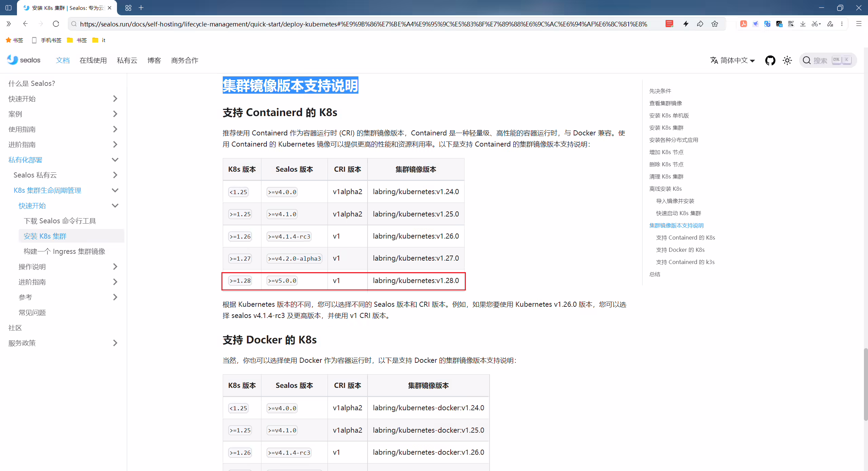The height and width of the screenshot is (471, 868).
Task: Jump to 离线安装 K8s in table of contents
Action: pos(665,189)
